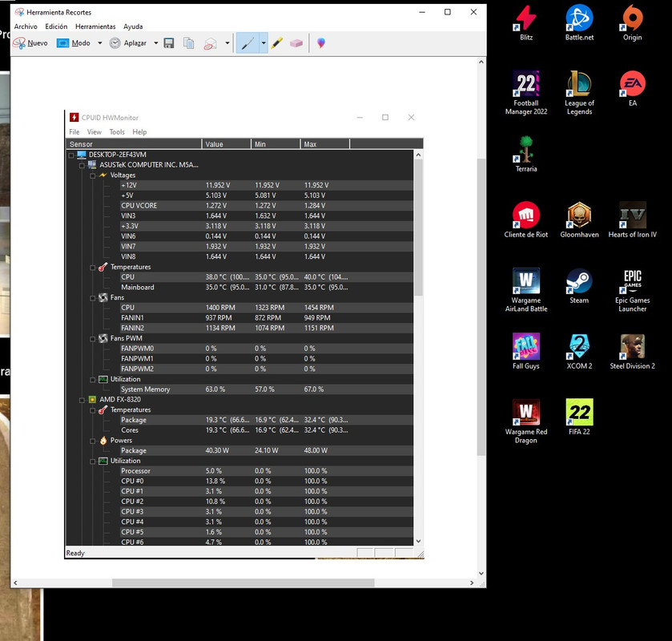Open the Herramientas menu
Screen dimensions: 672x641
95,26
